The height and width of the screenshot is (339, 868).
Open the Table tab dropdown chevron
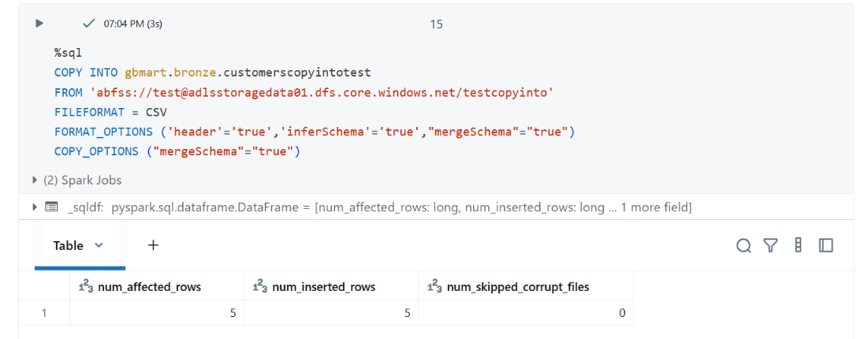pos(99,245)
